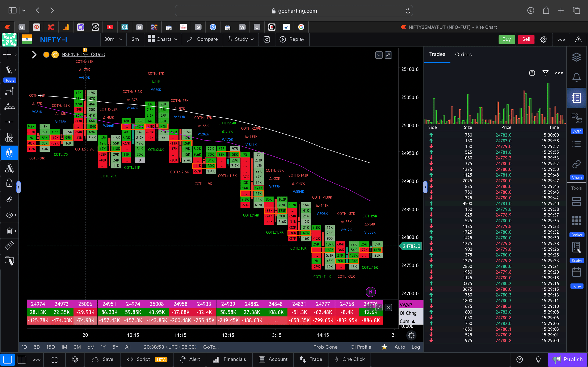Open the theme color palette
The image size is (588, 367).
tap(75, 359)
